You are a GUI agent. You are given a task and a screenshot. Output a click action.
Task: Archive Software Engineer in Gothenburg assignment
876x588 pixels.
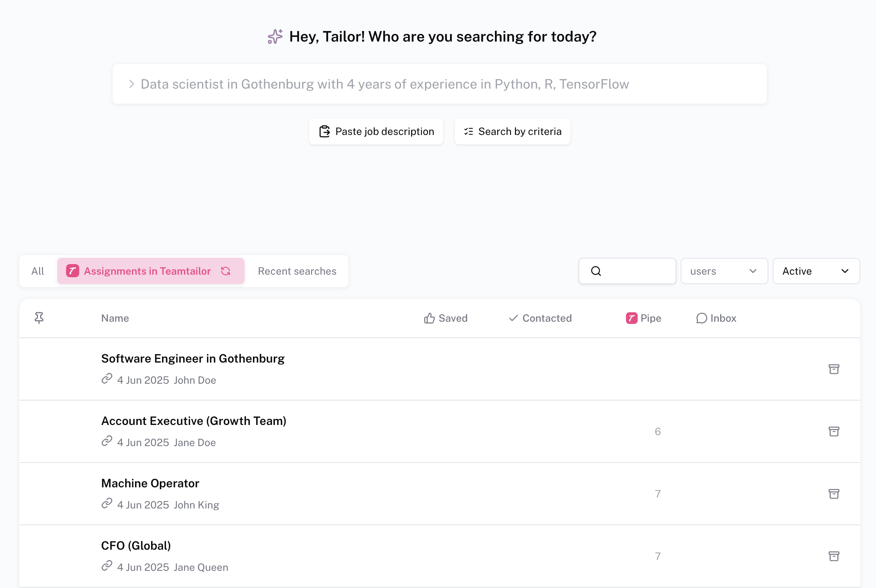pyautogui.click(x=834, y=369)
